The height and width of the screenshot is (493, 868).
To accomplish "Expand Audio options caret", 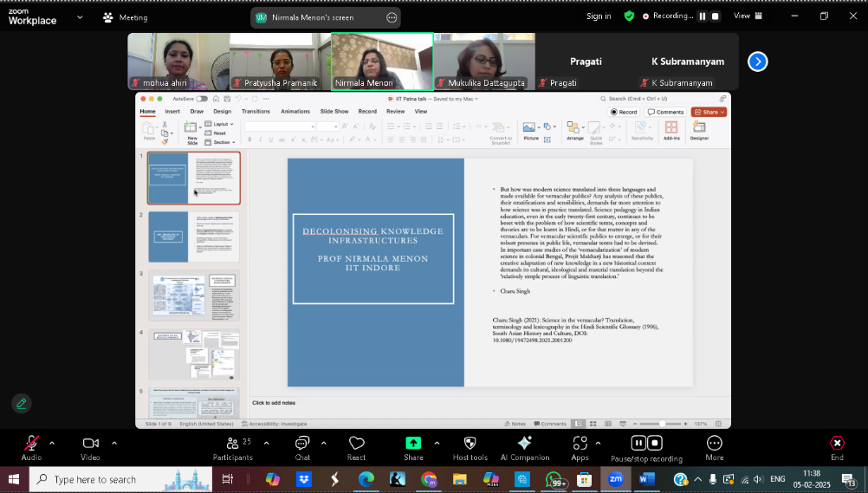I will (x=52, y=443).
